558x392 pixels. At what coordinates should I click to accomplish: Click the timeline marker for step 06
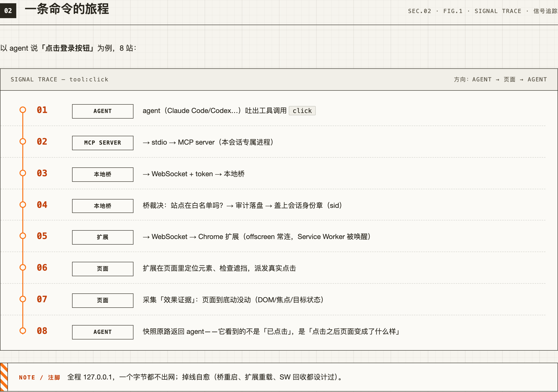[23, 268]
